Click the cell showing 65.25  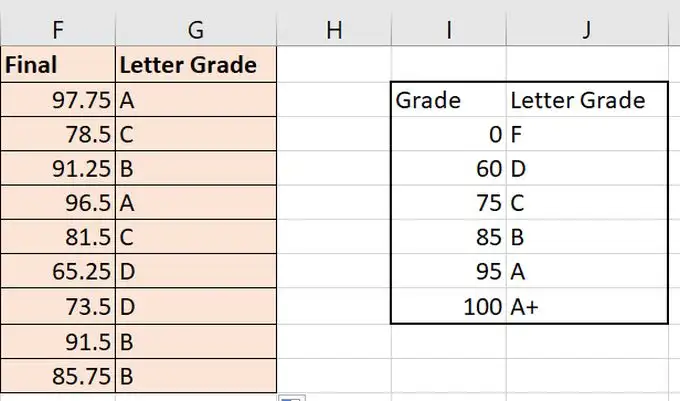pos(58,271)
